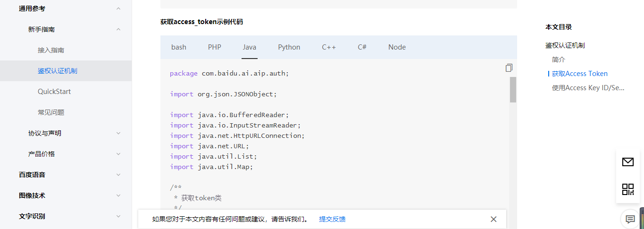Expand the 协议与声明 section chevron
The image size is (644, 229).
pyautogui.click(x=118, y=133)
